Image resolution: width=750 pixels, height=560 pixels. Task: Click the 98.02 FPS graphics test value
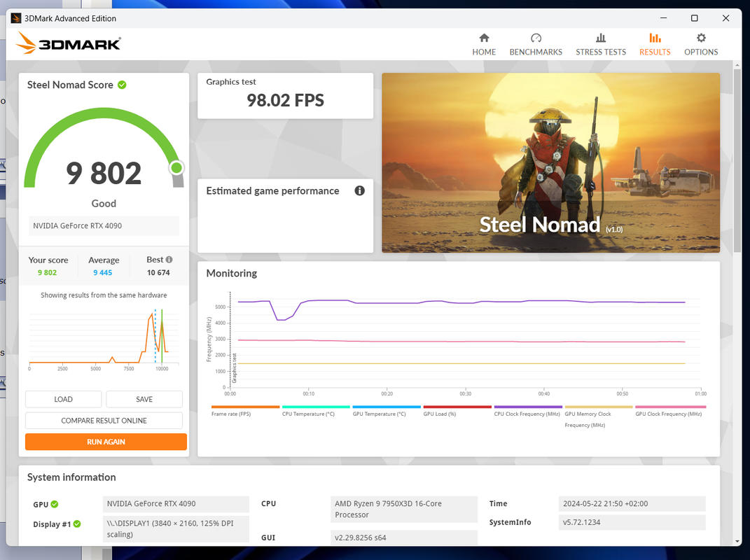click(x=285, y=100)
